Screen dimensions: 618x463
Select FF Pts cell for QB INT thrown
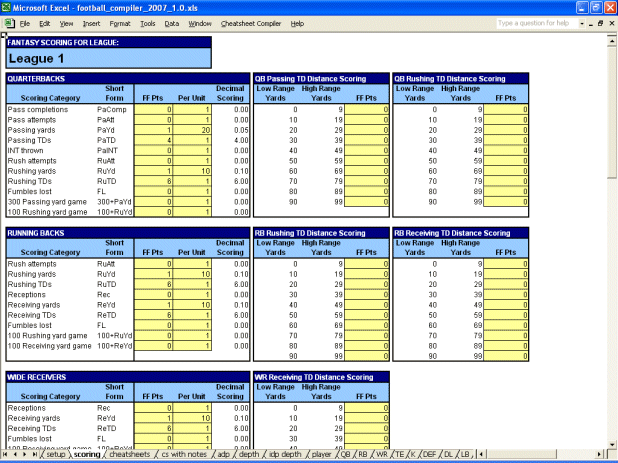coord(153,151)
